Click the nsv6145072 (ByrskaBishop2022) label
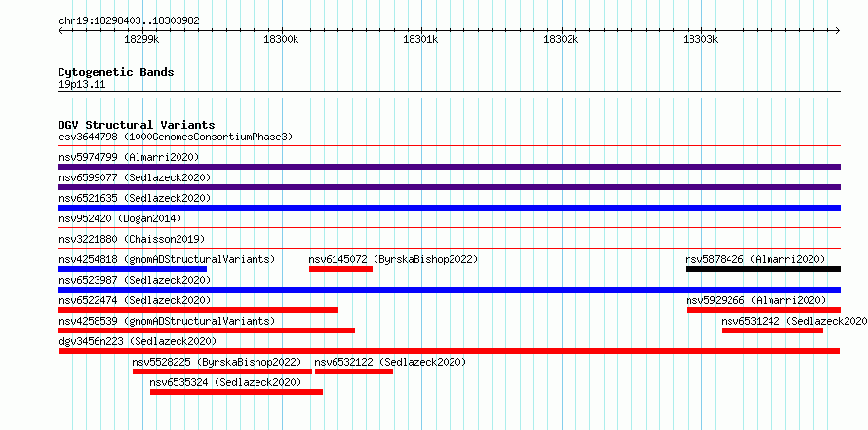Image resolution: width=868 pixels, height=430 pixels. click(x=393, y=259)
